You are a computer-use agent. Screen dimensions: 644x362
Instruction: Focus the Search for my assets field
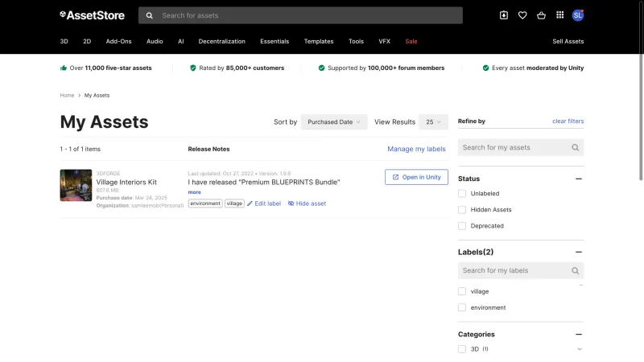521,147
